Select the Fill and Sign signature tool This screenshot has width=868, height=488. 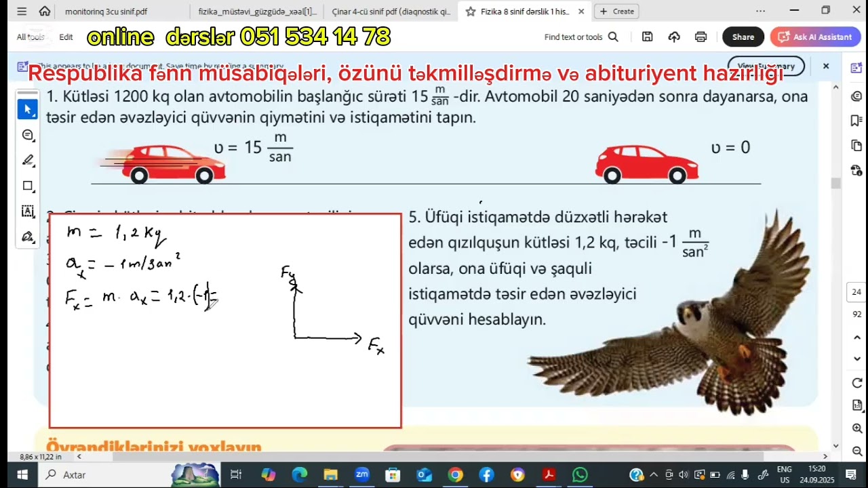click(x=28, y=237)
